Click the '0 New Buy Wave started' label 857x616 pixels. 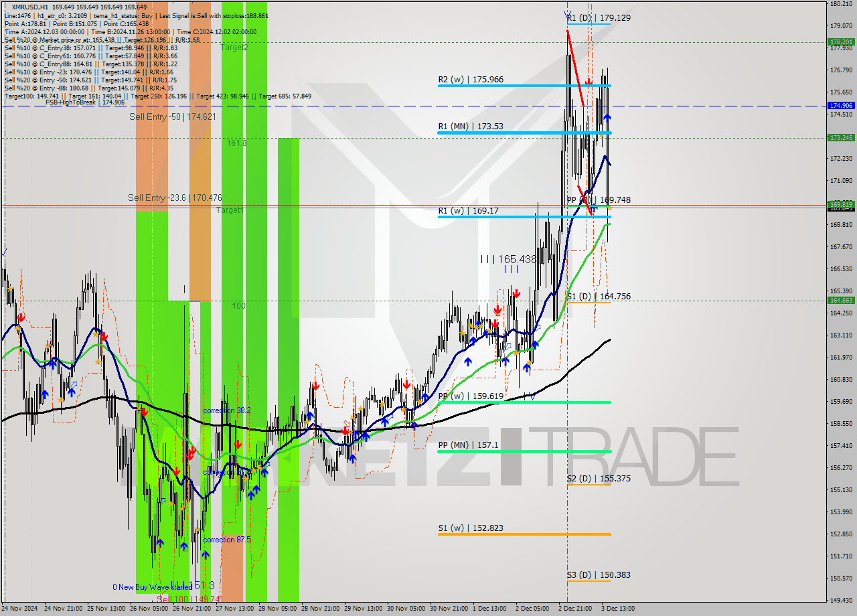[x=152, y=587]
